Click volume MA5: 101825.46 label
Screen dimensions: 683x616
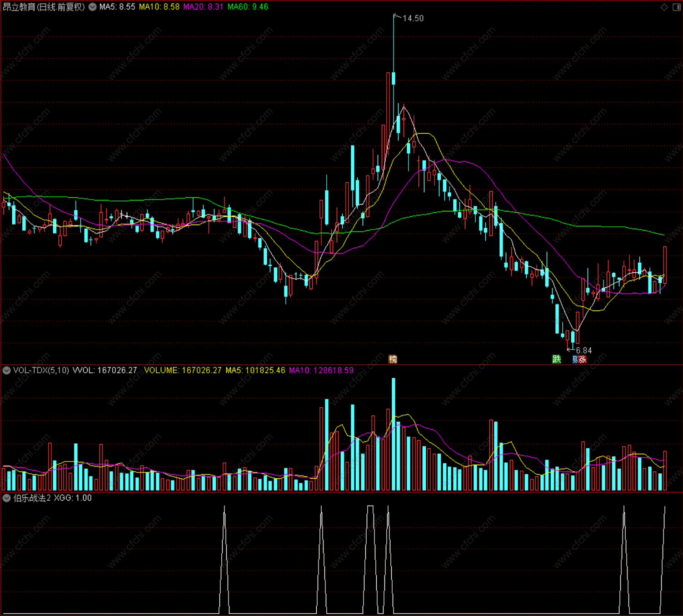[255, 371]
